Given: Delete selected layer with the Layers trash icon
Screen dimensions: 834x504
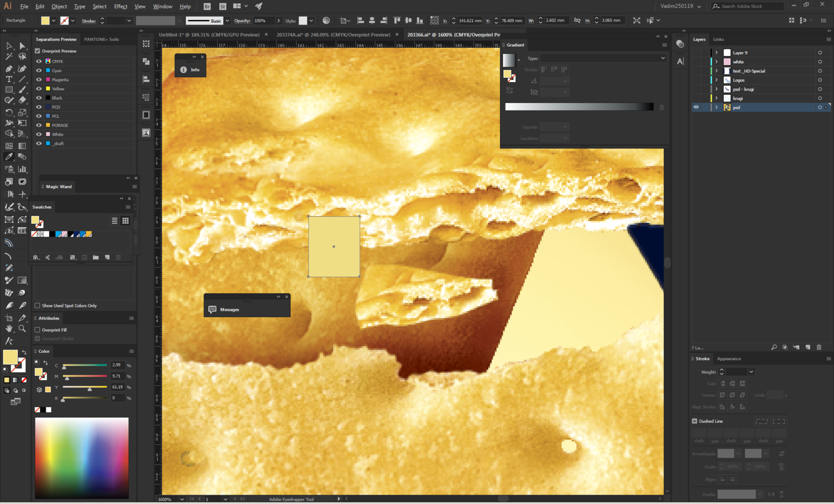Looking at the screenshot, I should pyautogui.click(x=819, y=347).
